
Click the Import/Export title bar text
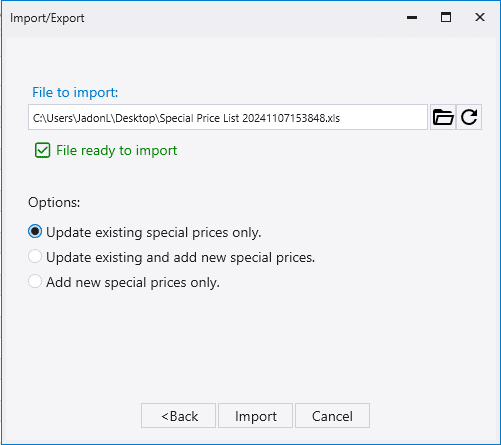click(47, 18)
